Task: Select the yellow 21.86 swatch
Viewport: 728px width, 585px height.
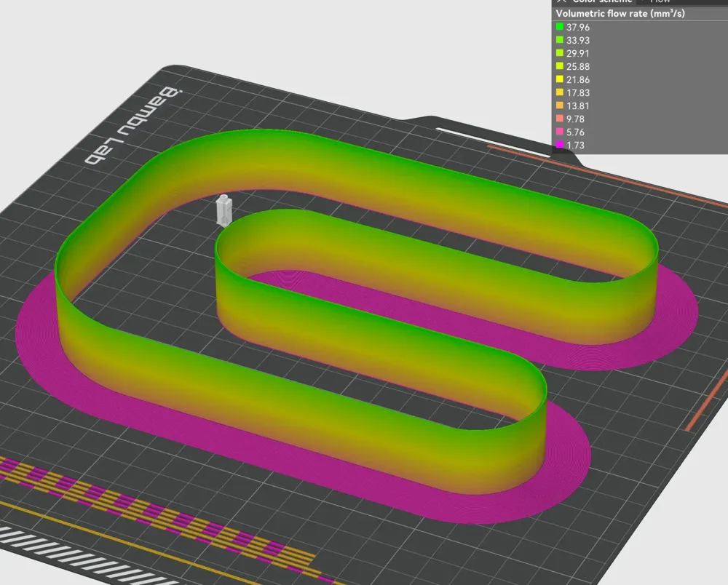Action: coord(559,79)
